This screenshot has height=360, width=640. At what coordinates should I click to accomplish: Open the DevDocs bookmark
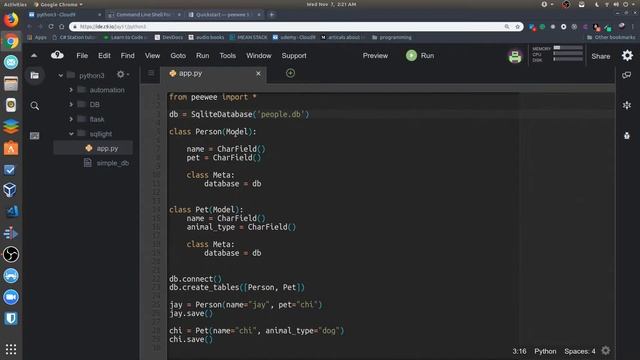point(169,37)
